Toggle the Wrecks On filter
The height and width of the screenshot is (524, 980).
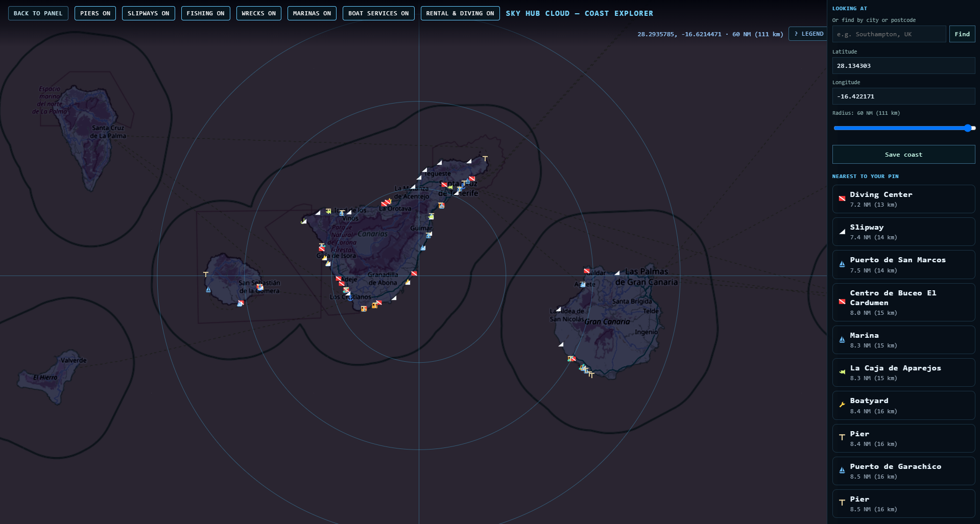pos(258,13)
